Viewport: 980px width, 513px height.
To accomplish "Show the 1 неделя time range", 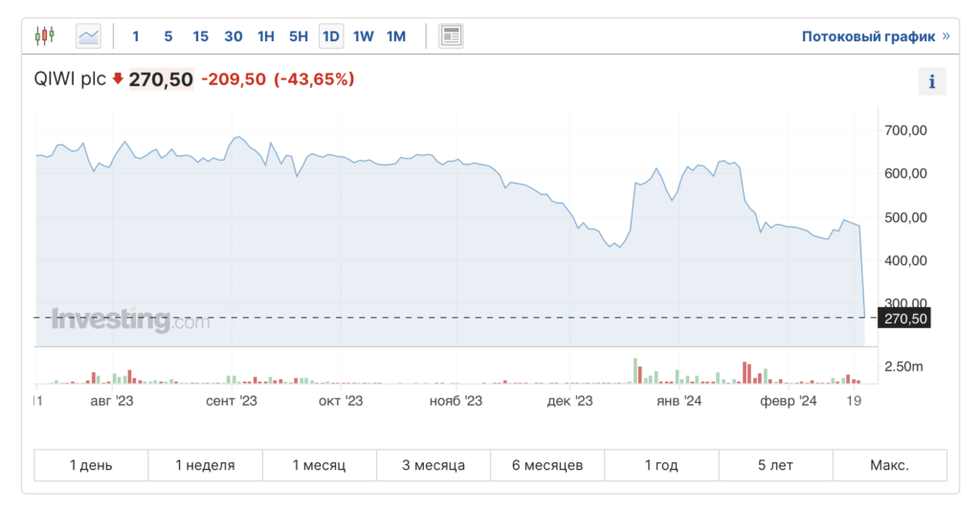I will point(205,465).
